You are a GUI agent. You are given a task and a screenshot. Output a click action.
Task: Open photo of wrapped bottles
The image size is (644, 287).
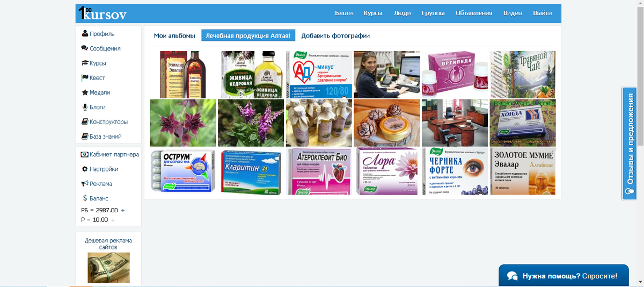coord(319,123)
